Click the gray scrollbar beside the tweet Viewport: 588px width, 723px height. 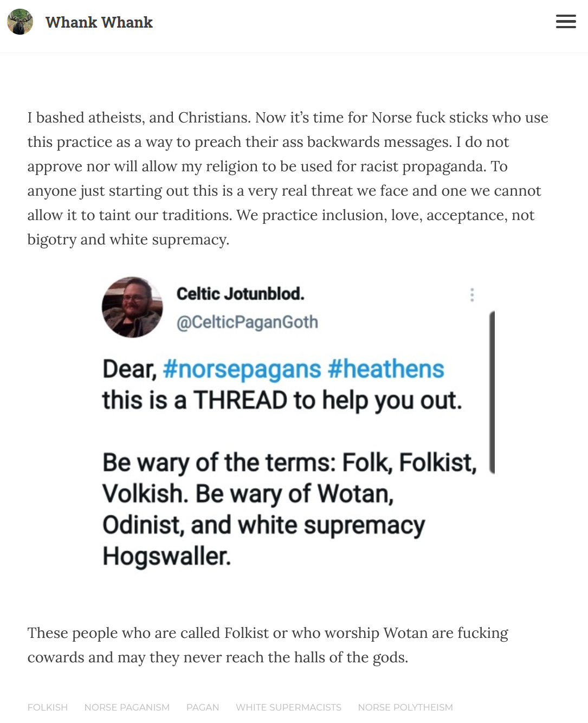tap(492, 392)
